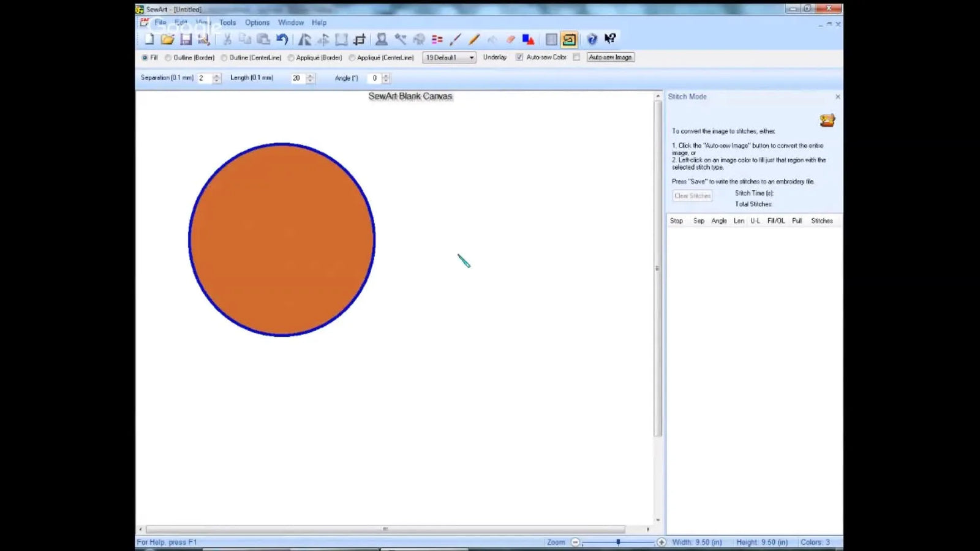Screen dimensions: 980x551
Task: Select the Appliqué (CenterLine) radio option
Action: pyautogui.click(x=352, y=58)
